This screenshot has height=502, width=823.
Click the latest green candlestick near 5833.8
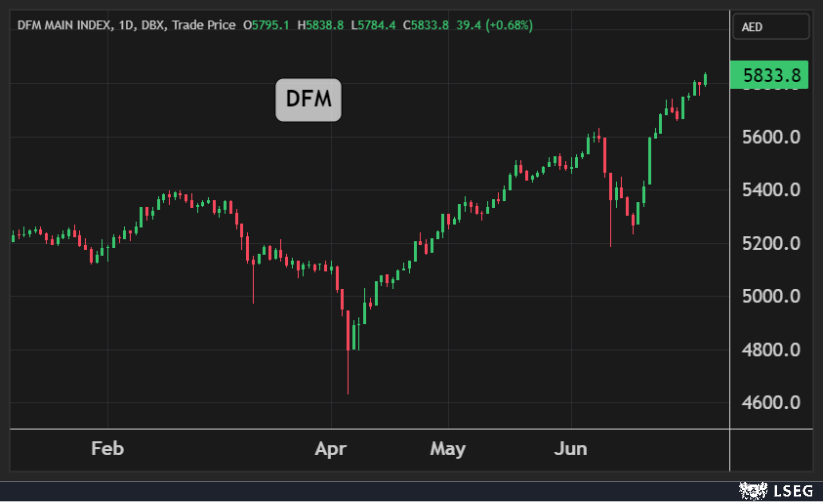tap(706, 79)
